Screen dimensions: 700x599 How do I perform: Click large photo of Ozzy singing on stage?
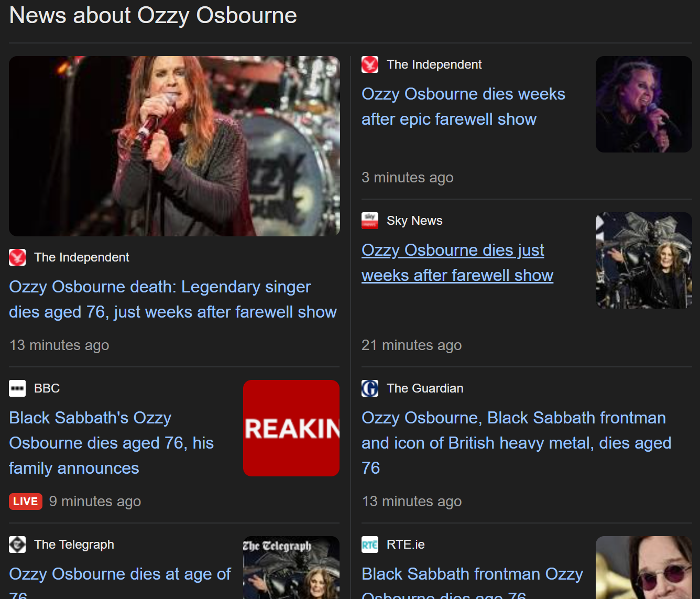click(x=174, y=146)
